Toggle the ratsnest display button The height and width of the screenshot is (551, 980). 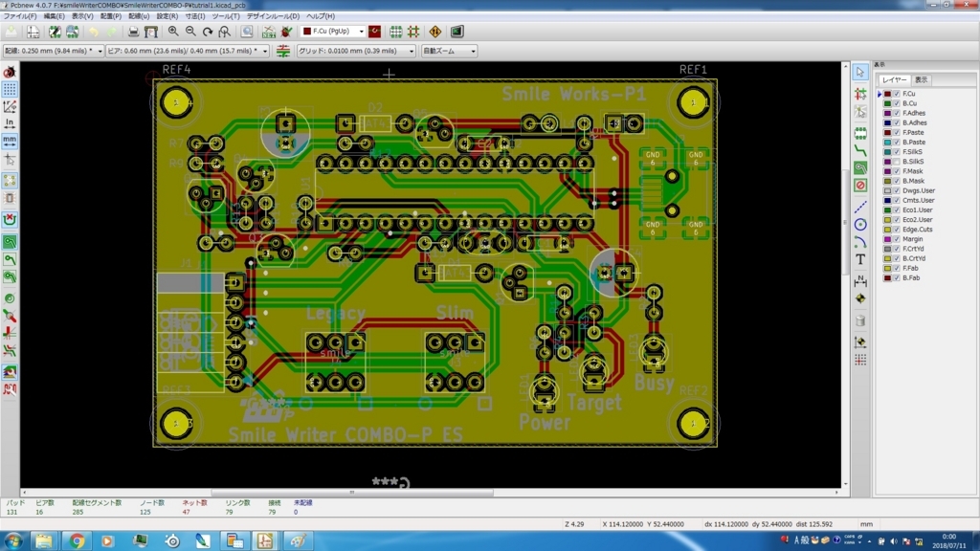coord(10,181)
